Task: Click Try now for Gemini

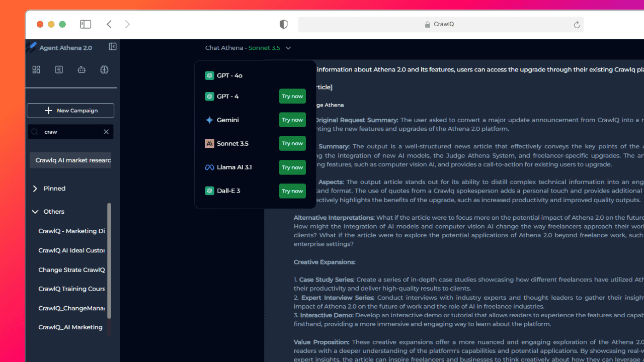Action: [292, 120]
